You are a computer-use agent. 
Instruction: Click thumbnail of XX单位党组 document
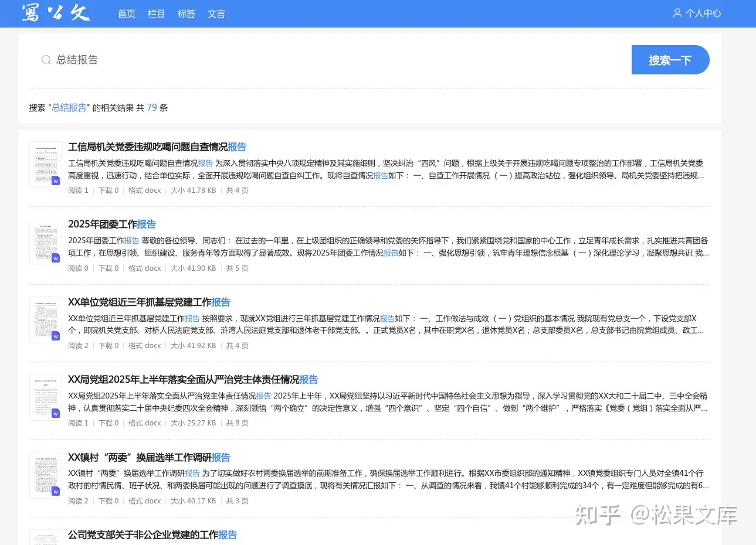point(46,320)
